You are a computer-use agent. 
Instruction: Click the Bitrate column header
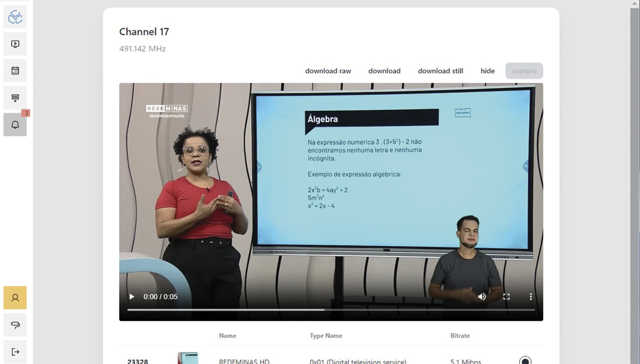(460, 336)
